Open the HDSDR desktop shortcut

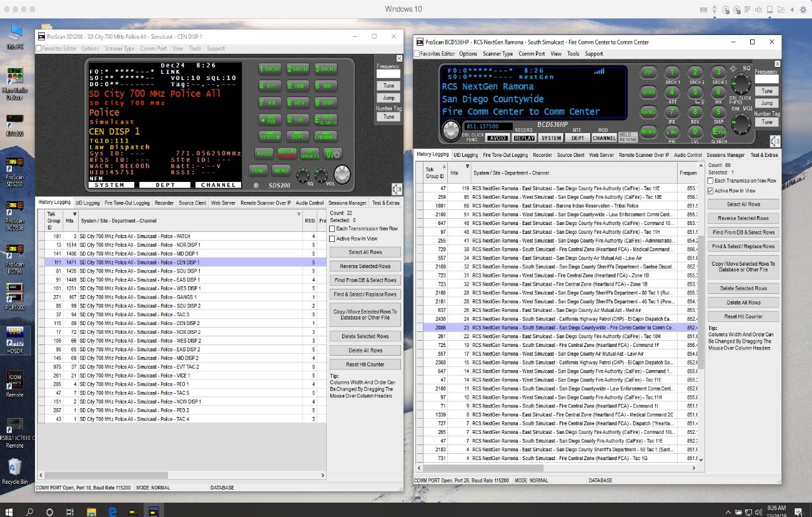pyautogui.click(x=14, y=341)
